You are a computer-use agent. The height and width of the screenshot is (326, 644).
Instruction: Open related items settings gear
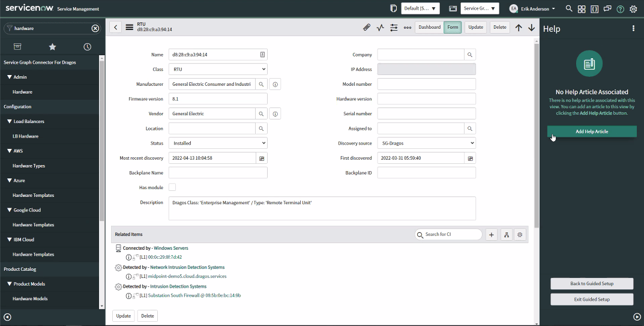point(520,235)
